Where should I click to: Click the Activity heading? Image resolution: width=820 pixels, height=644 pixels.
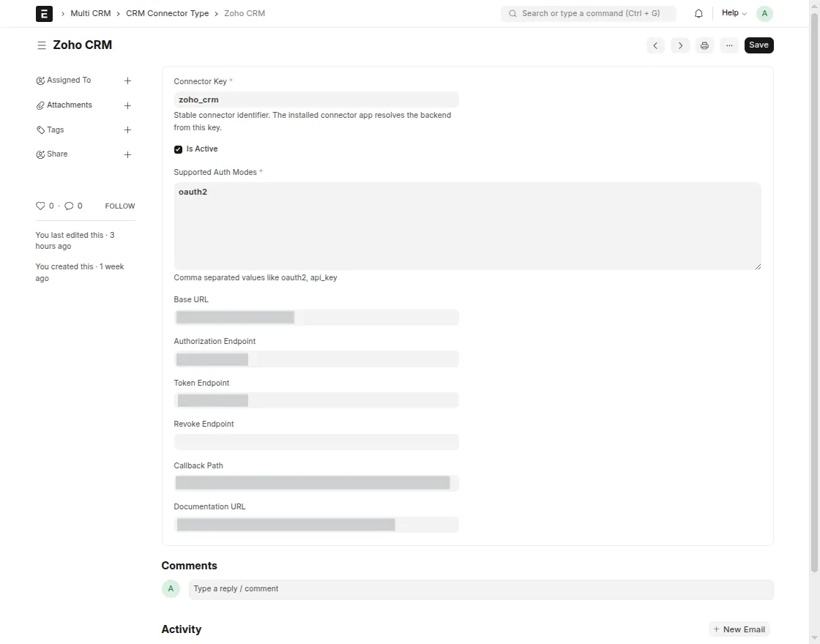[182, 629]
